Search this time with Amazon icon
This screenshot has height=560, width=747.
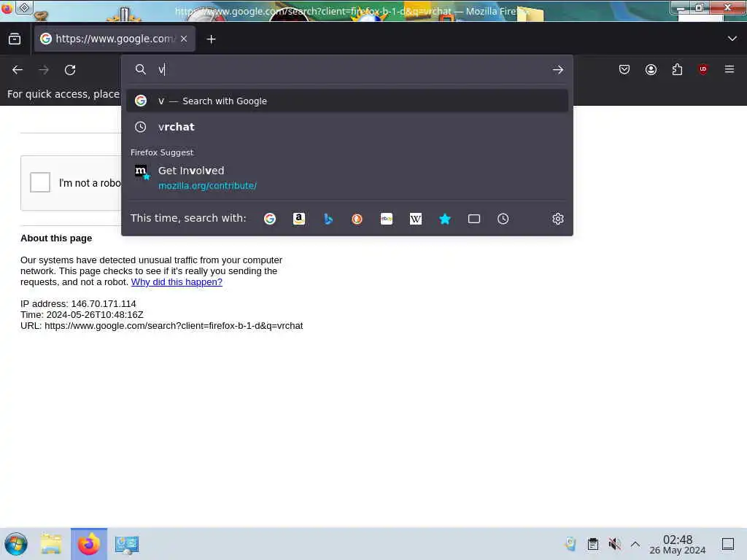coord(298,219)
